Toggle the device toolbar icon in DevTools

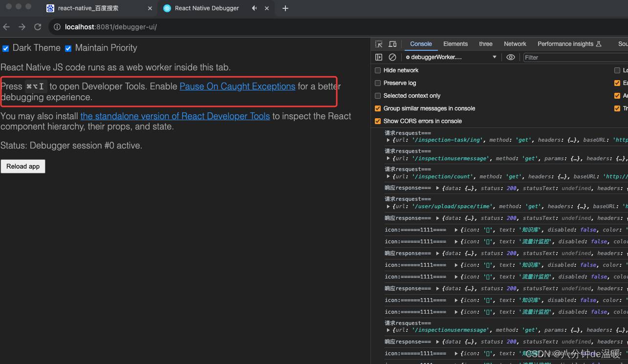coord(392,44)
